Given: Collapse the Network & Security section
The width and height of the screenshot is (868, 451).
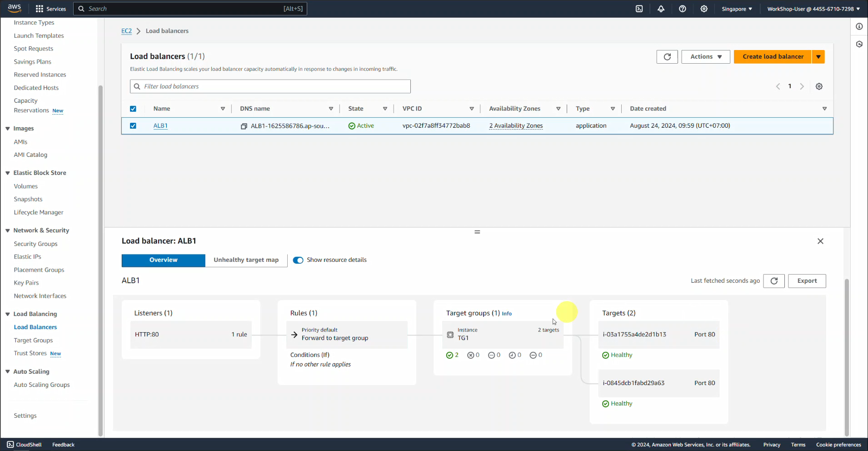Looking at the screenshot, I should 8,231.
